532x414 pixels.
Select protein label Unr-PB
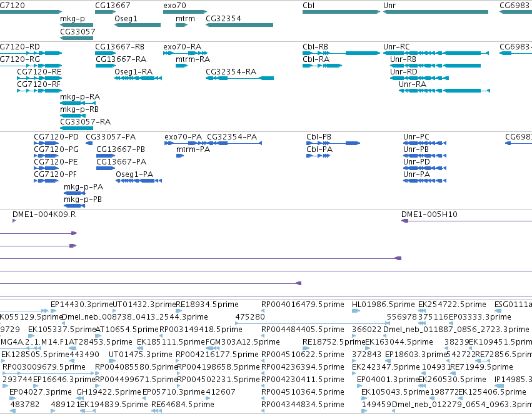click(416, 149)
